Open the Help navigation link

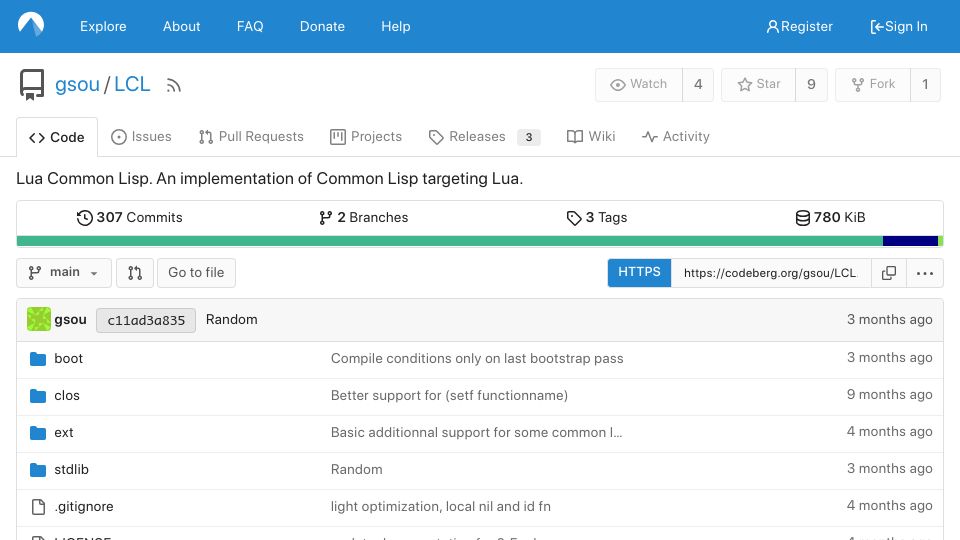pyautogui.click(x=396, y=26)
